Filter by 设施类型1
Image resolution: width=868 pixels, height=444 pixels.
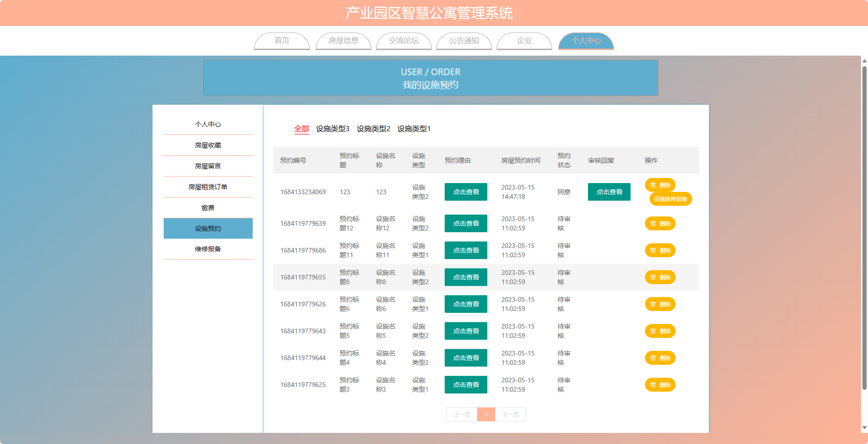(x=414, y=129)
